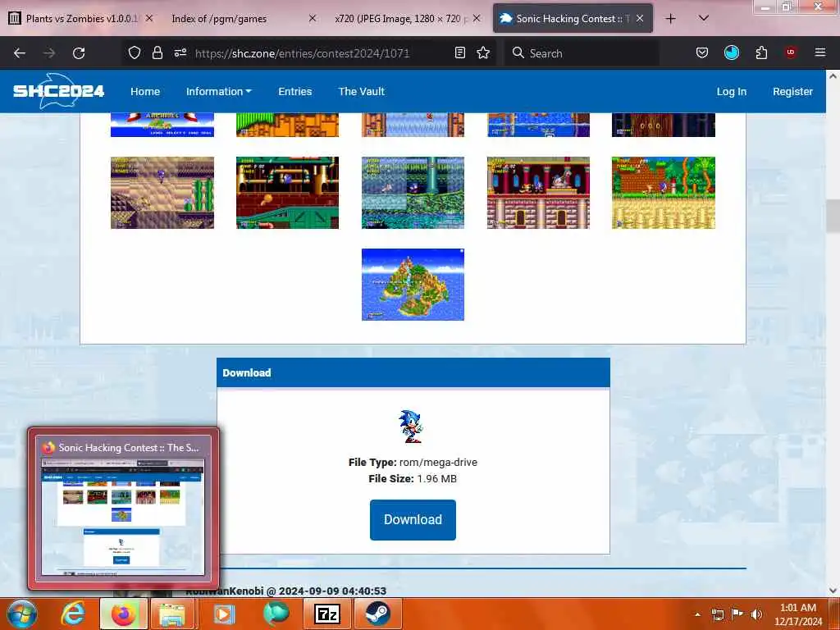The image size is (840, 630).
Task: Open the dark wooden-level thumbnail in top row
Action: 664,125
